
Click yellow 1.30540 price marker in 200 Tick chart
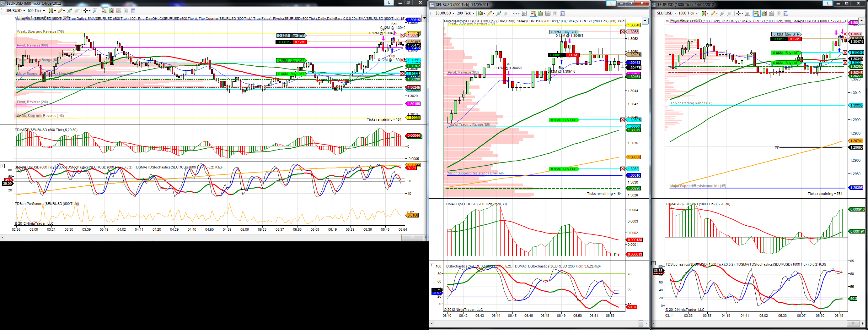pos(633,25)
